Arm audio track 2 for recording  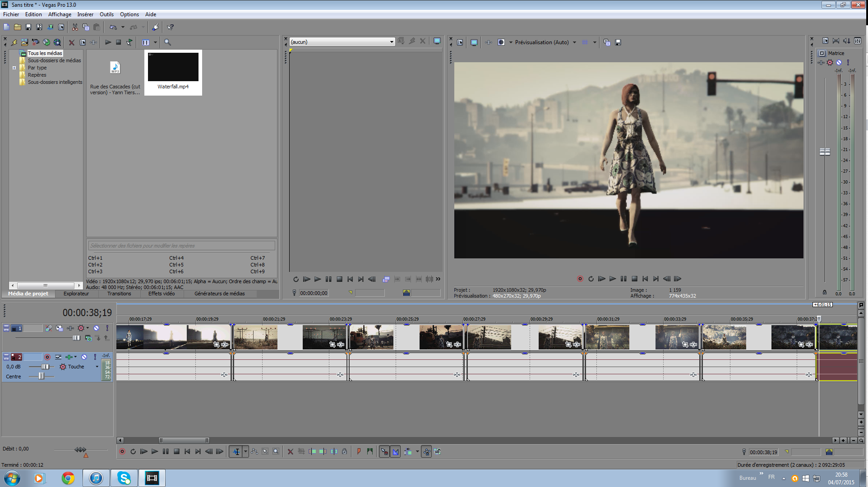(47, 357)
